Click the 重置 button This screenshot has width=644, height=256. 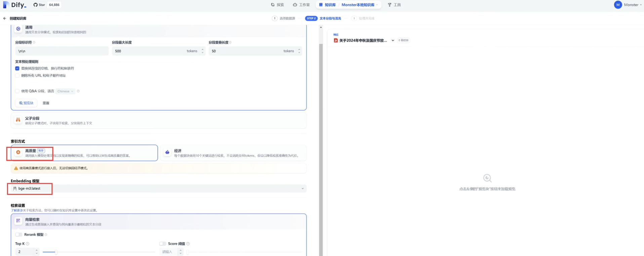[x=46, y=103]
